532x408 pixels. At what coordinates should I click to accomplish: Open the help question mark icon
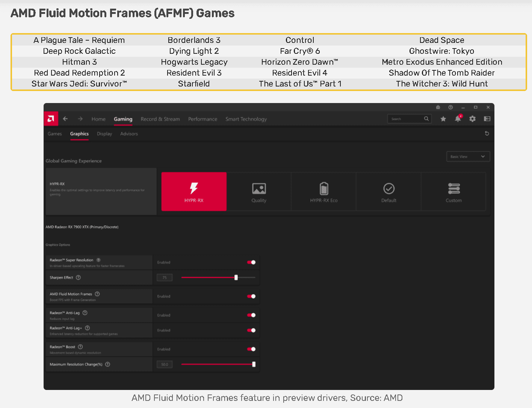450,107
